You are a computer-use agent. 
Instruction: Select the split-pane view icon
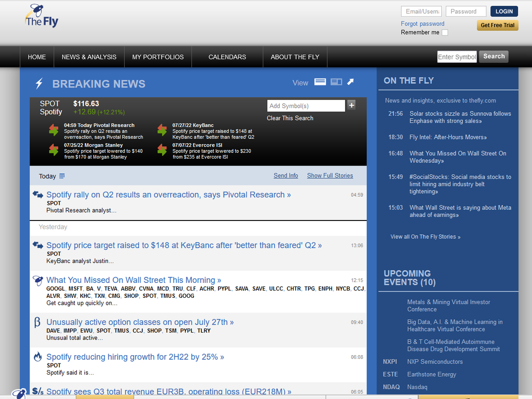pos(336,82)
